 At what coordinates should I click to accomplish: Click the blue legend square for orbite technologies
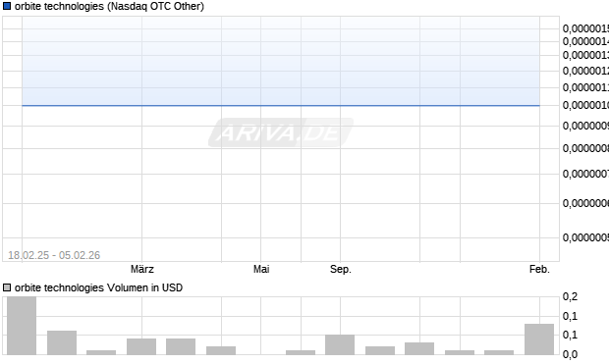(7, 6)
